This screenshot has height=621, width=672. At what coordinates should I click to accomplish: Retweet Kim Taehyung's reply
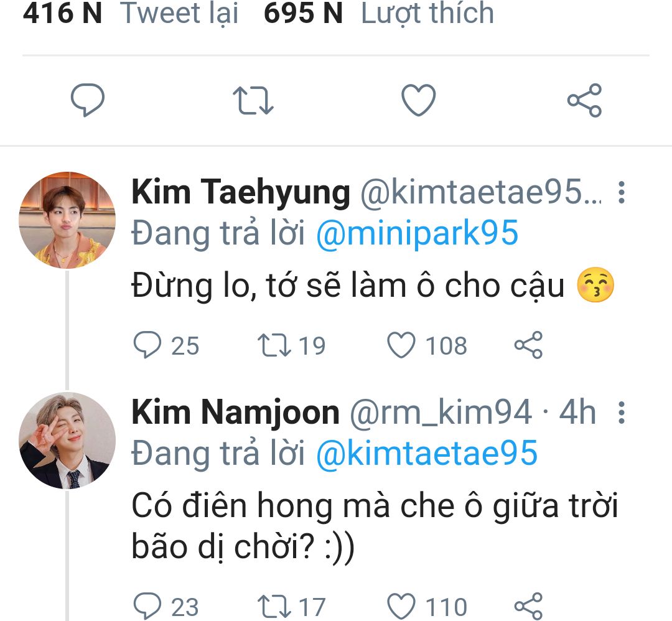273,345
